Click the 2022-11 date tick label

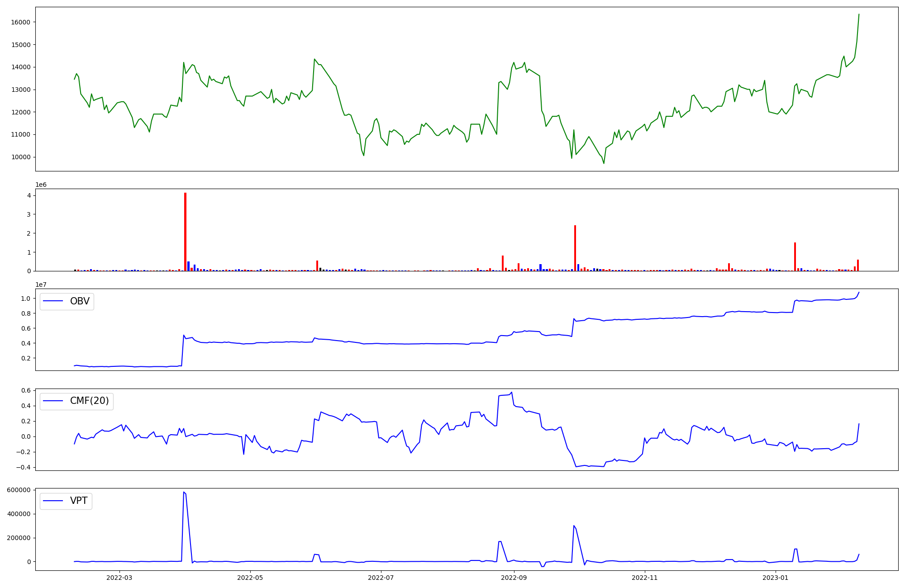(644, 578)
